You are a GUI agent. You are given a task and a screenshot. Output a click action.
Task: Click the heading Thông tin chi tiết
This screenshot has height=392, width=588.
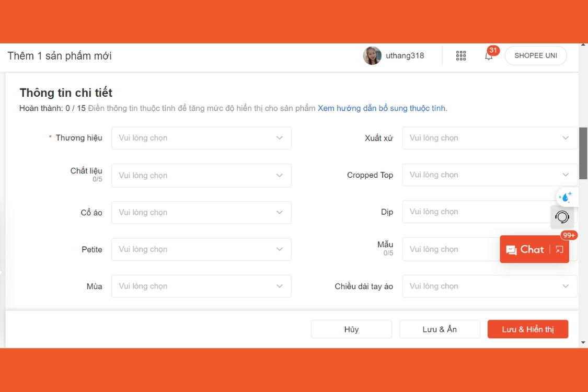click(66, 93)
